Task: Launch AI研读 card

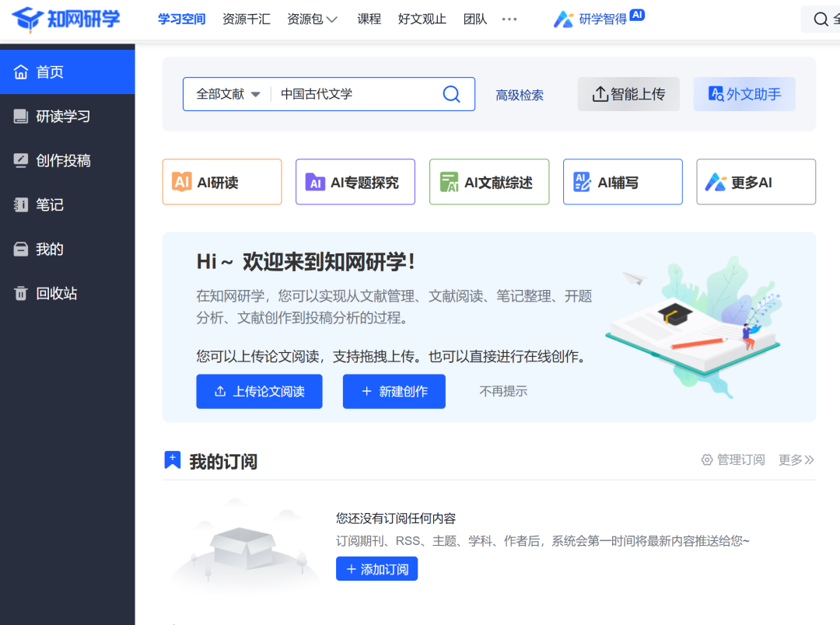Action: pos(222,182)
